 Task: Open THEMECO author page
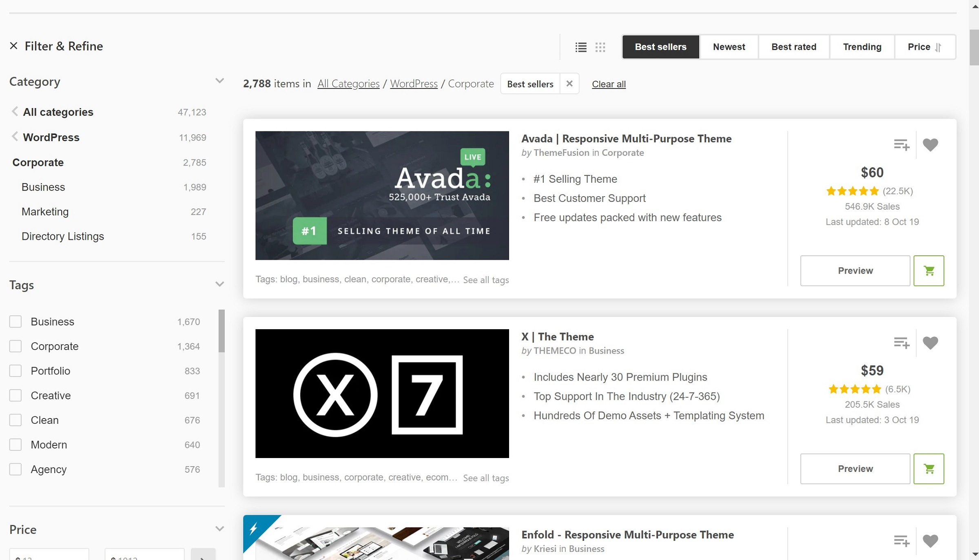(x=555, y=351)
